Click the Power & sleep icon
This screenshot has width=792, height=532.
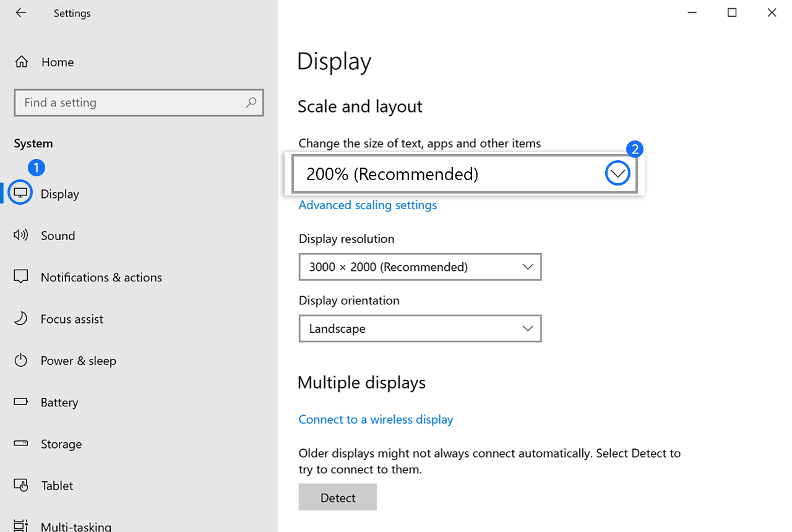coord(21,361)
